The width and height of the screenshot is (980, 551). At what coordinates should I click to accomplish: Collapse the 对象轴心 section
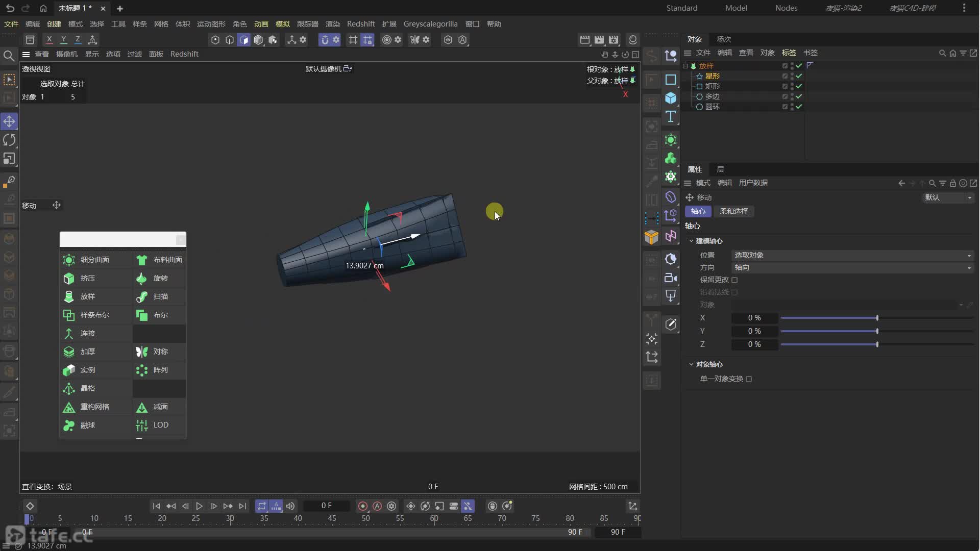(691, 364)
